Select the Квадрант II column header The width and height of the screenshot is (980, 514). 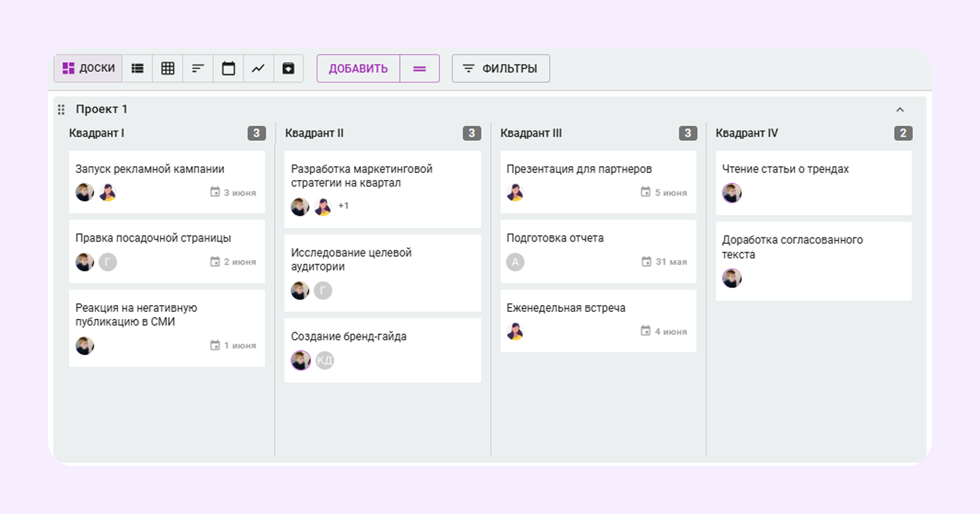314,133
